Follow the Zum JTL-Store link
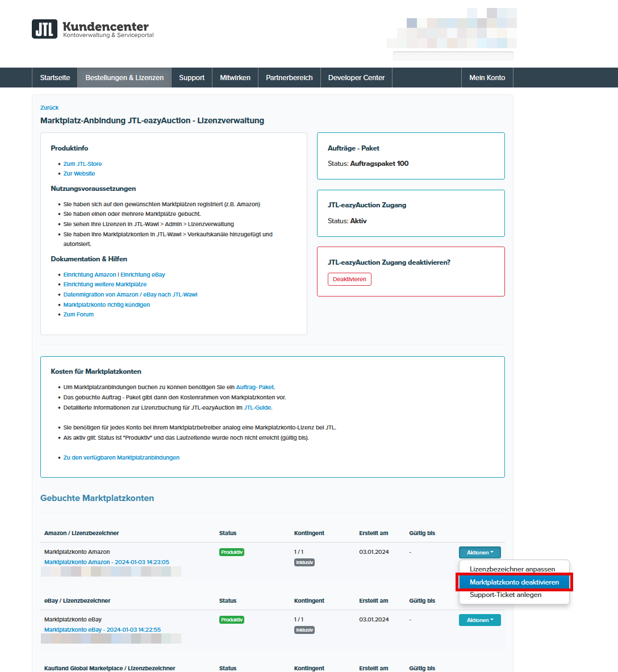 click(83, 164)
